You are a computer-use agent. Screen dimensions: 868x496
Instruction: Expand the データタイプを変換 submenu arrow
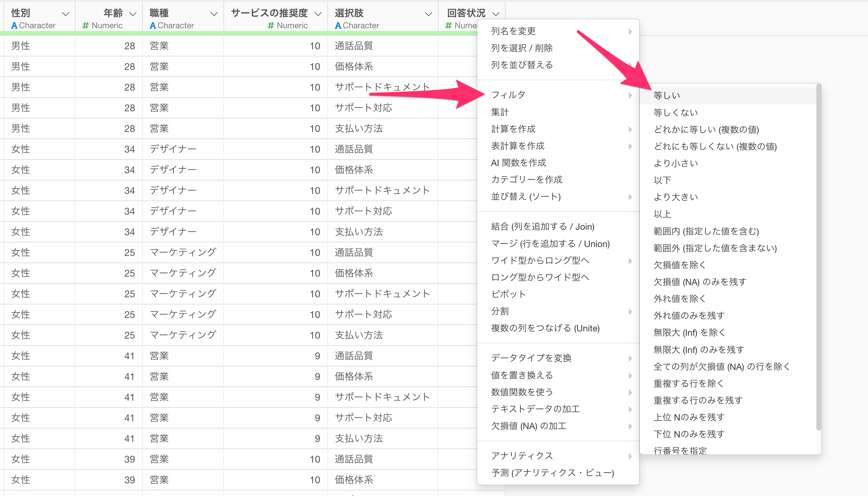click(x=630, y=358)
